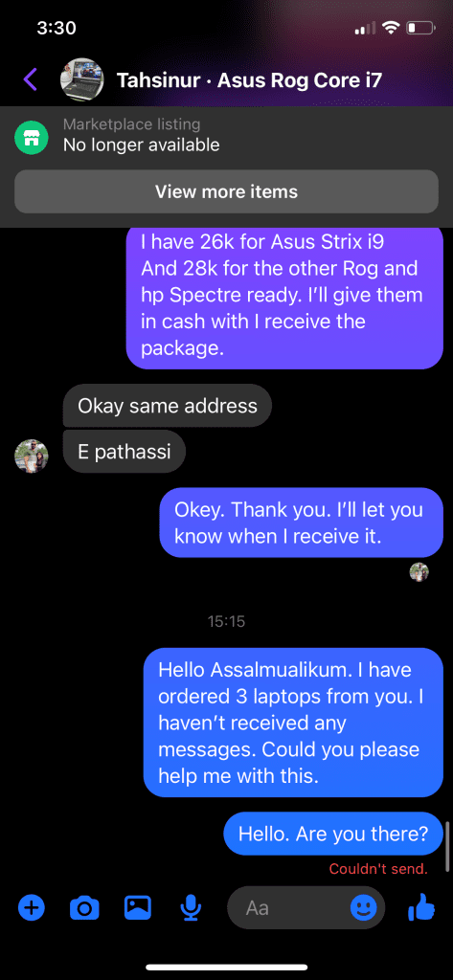Open Tahsinur Asus Rog Core i7 header

point(250,80)
